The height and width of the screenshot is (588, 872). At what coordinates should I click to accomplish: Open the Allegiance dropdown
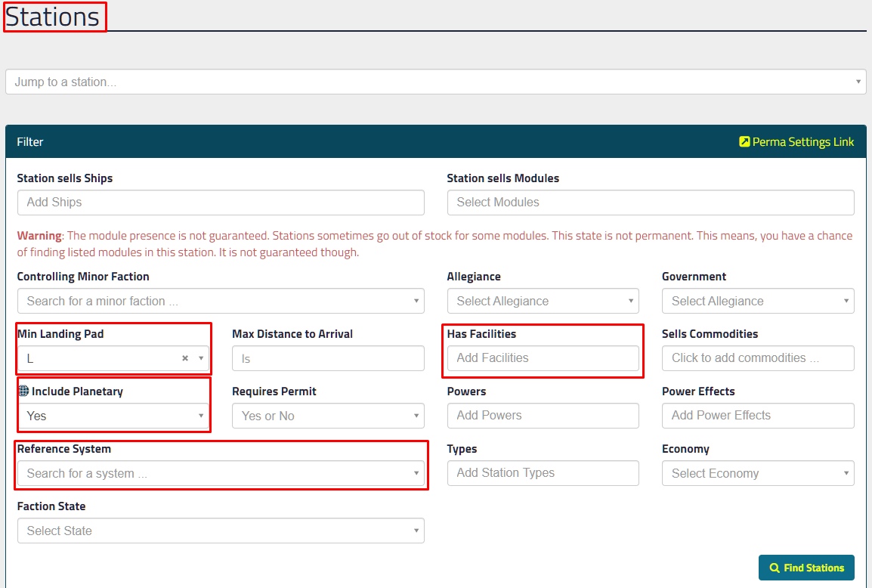543,301
